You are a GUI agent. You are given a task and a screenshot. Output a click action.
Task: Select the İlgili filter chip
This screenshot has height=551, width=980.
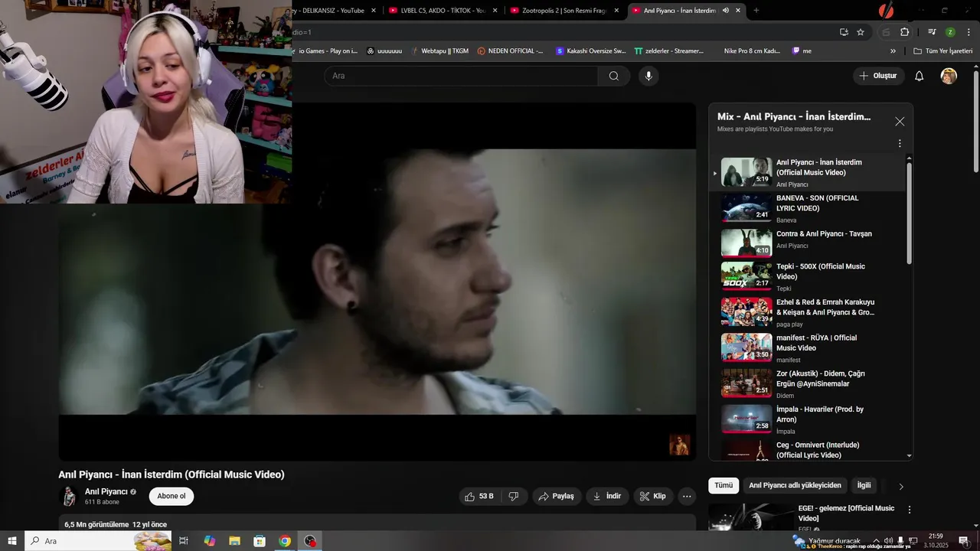[864, 485]
